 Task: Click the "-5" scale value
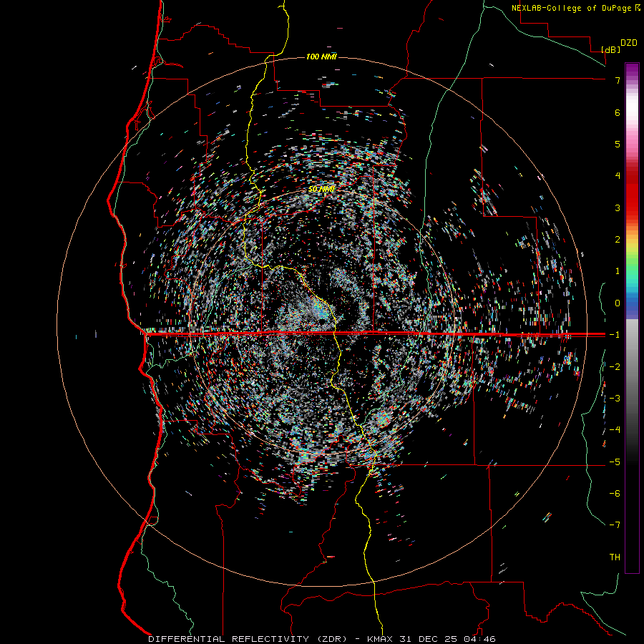[615, 462]
